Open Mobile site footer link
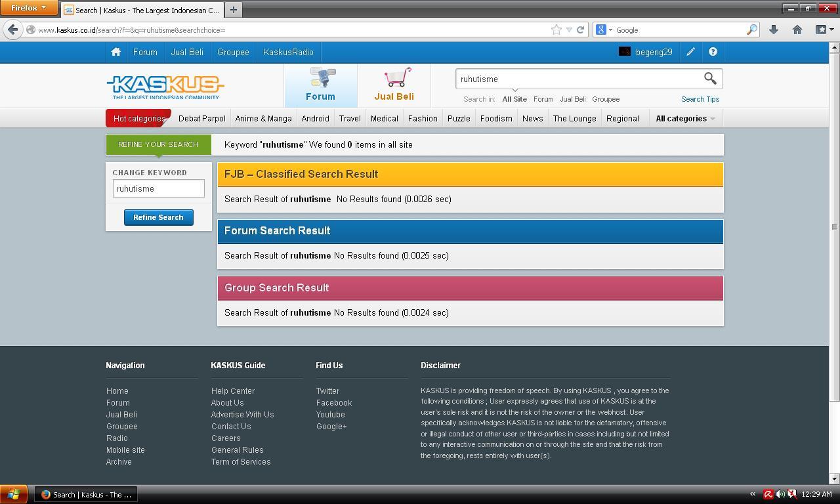 click(125, 450)
